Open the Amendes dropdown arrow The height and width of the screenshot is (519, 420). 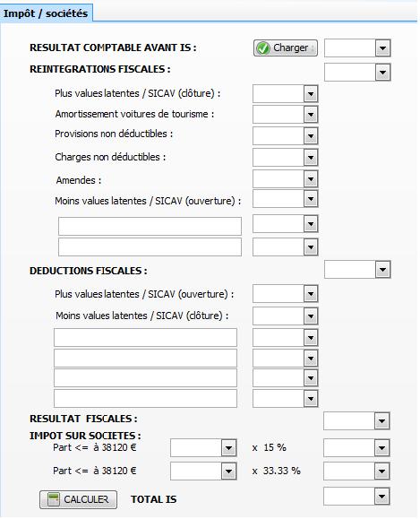311,179
